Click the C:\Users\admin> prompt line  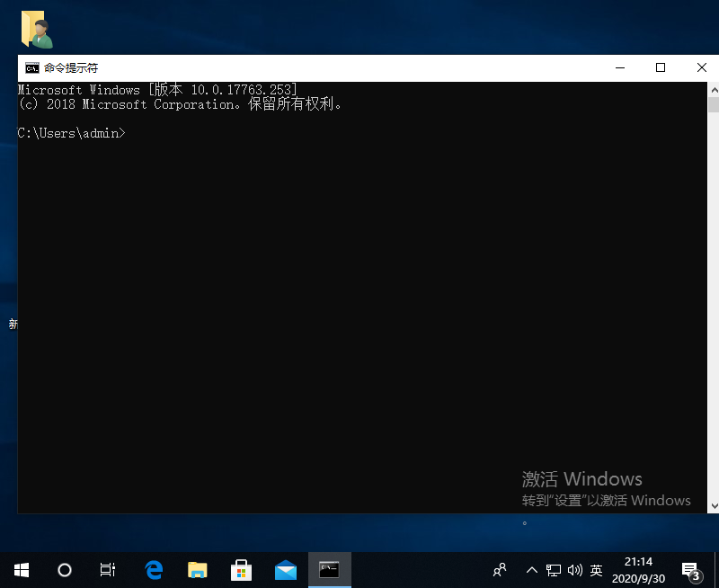pyautogui.click(x=71, y=133)
